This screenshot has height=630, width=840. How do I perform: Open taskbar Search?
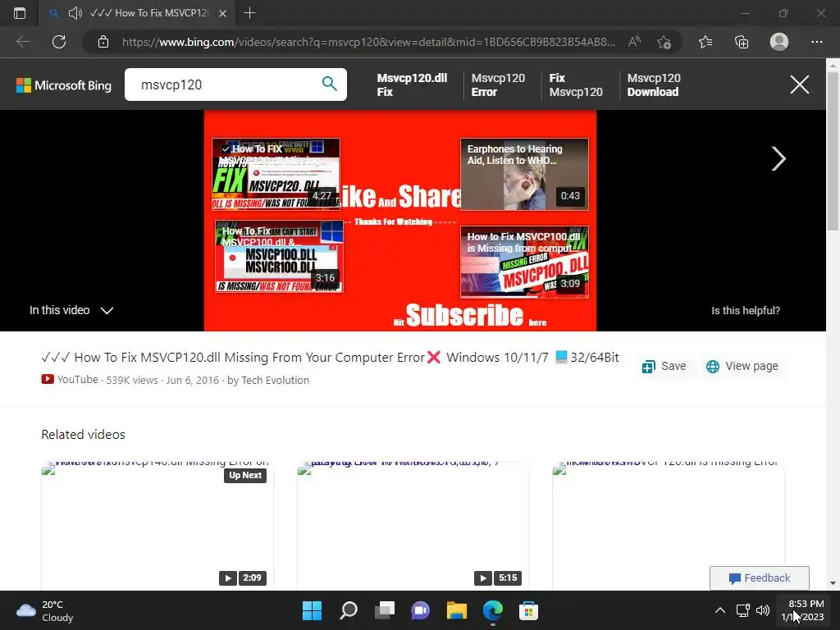(348, 610)
